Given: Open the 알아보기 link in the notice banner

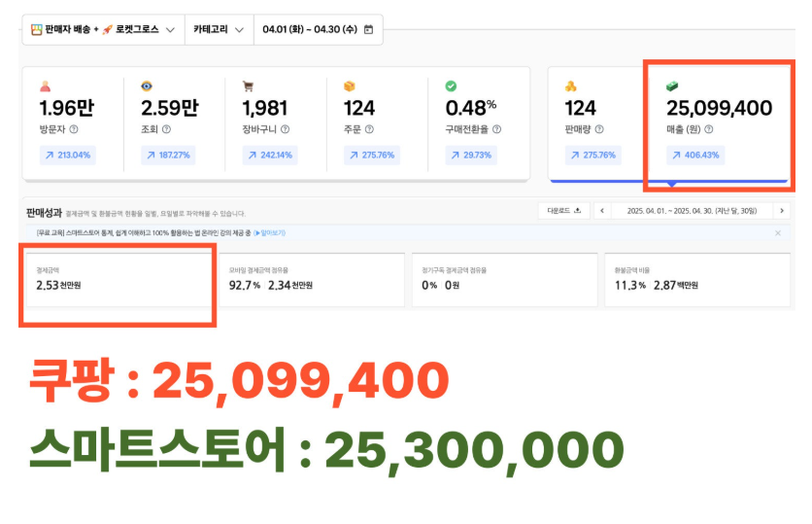Looking at the screenshot, I should pyautogui.click(x=269, y=233).
